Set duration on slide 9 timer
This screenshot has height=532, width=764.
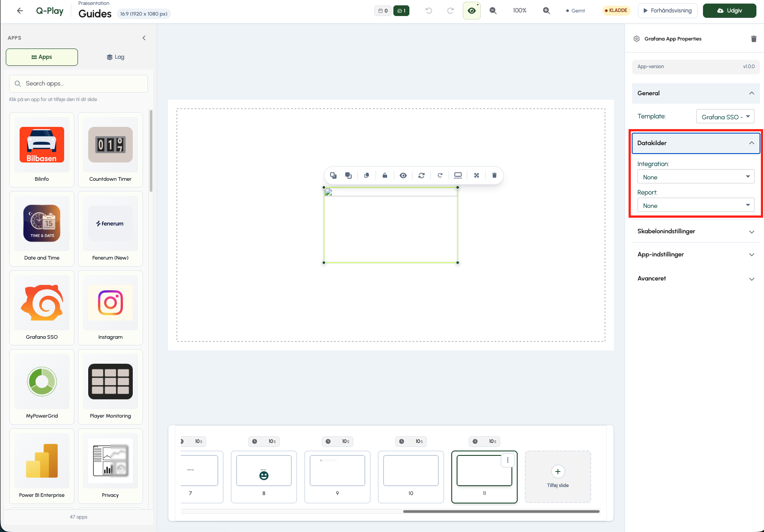(337, 441)
